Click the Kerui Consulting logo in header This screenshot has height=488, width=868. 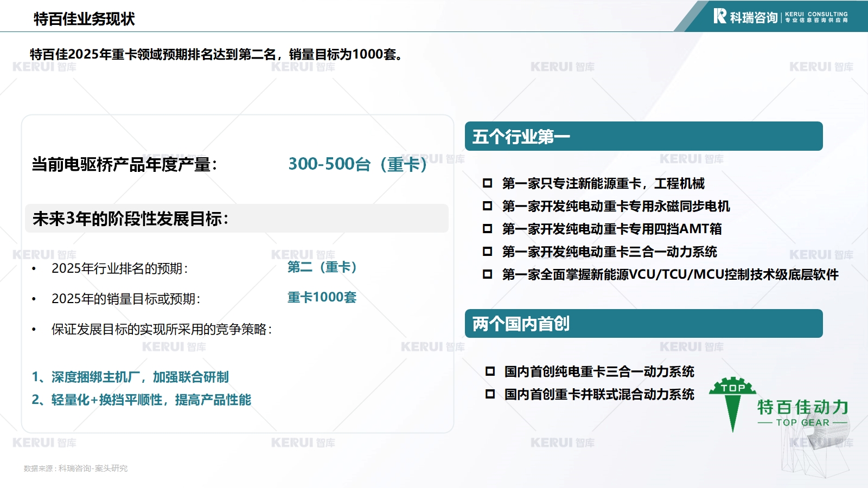click(780, 16)
